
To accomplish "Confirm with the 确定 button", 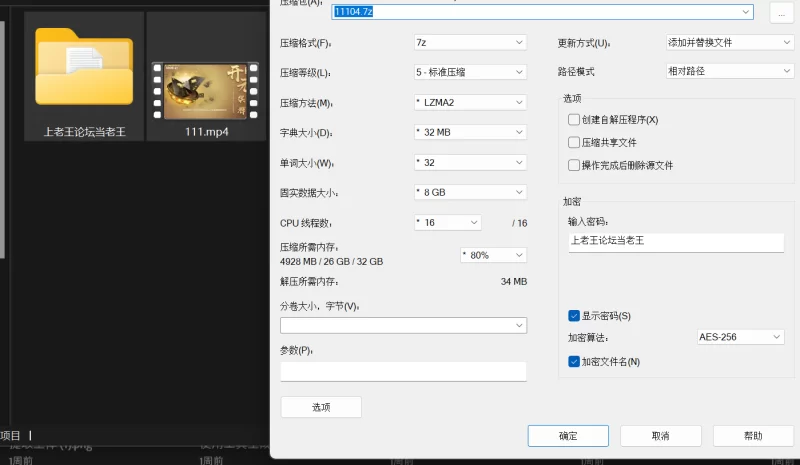I will 568,436.
